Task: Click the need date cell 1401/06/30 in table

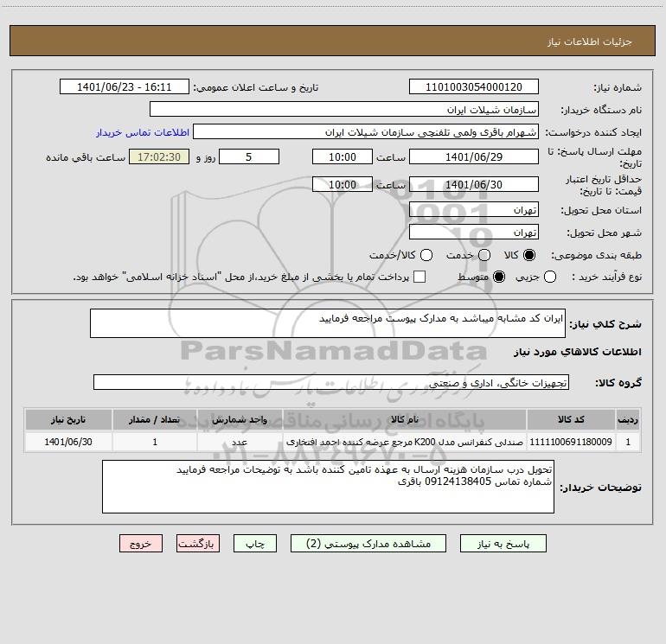Action: coord(68,442)
